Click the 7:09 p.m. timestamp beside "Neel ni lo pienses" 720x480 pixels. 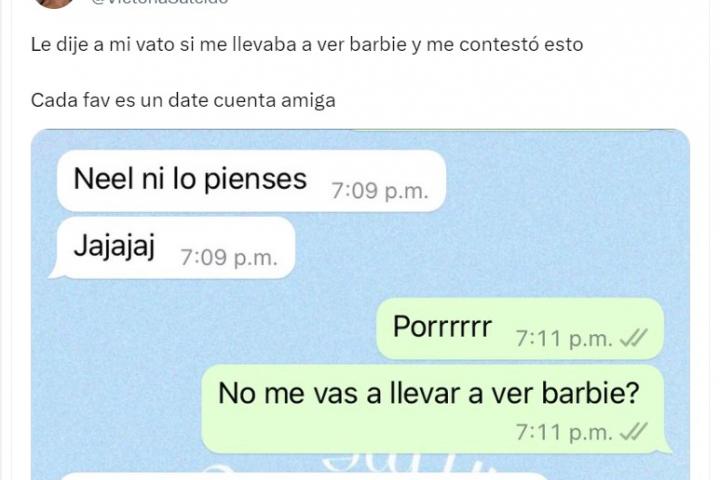pyautogui.click(x=380, y=191)
